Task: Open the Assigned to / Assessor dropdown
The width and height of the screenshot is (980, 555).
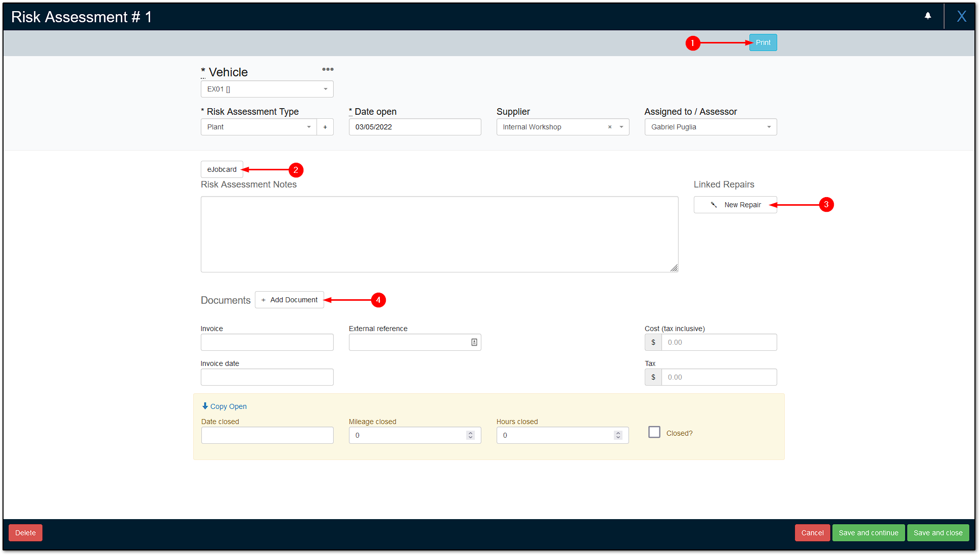Action: tap(710, 127)
